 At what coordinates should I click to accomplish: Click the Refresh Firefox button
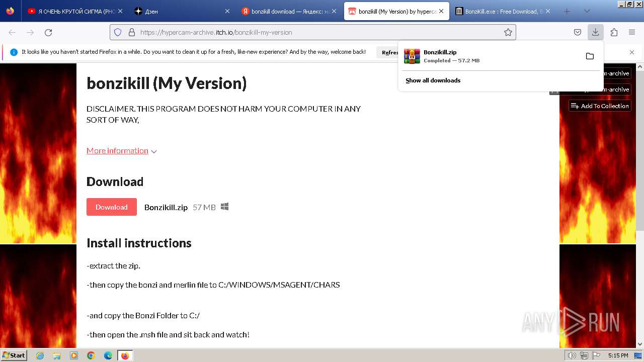[x=390, y=52]
